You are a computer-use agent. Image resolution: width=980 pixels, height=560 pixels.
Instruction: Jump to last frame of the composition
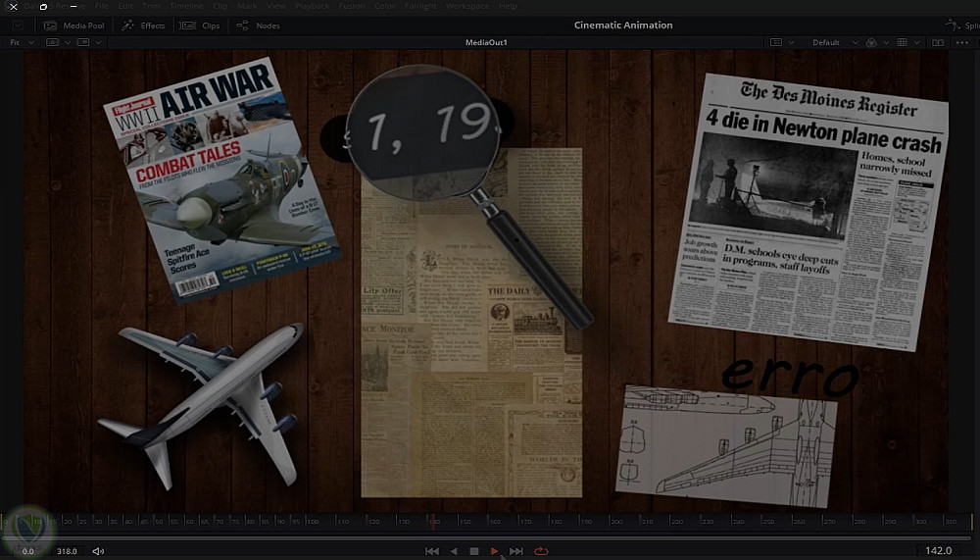click(x=516, y=551)
